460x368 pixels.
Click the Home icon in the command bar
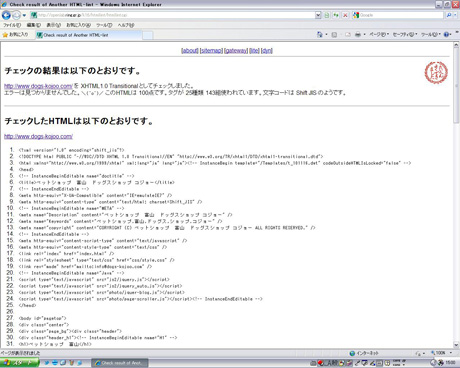[320, 34]
